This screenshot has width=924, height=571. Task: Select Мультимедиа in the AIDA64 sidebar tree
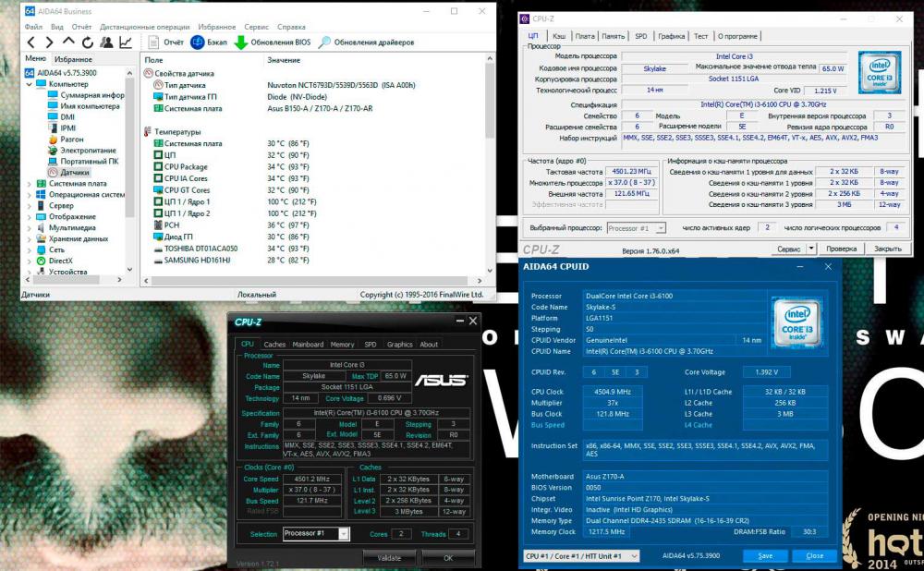(x=74, y=227)
